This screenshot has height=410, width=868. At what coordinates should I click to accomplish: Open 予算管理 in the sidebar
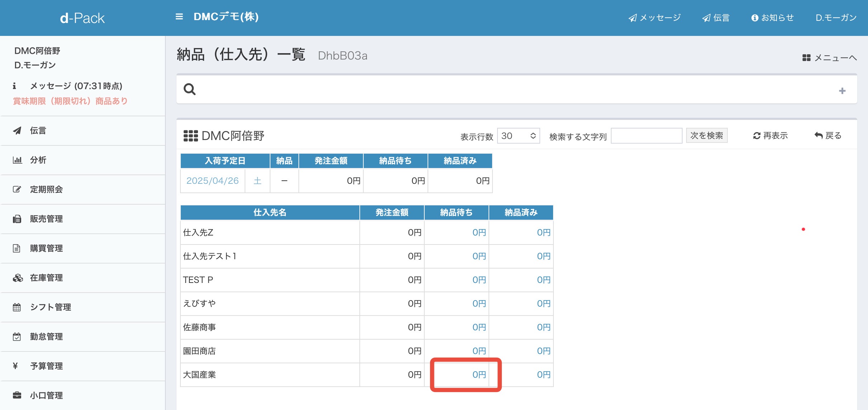[83, 366]
